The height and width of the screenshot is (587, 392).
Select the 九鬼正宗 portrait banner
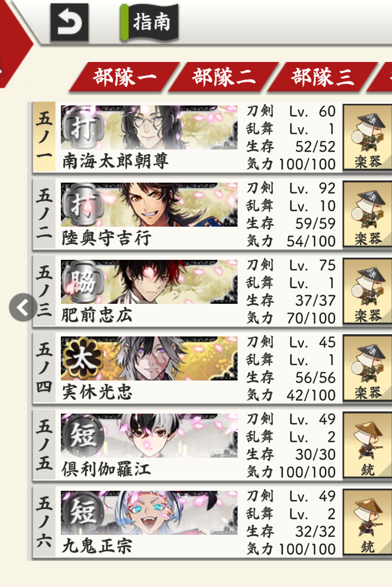[149, 513]
